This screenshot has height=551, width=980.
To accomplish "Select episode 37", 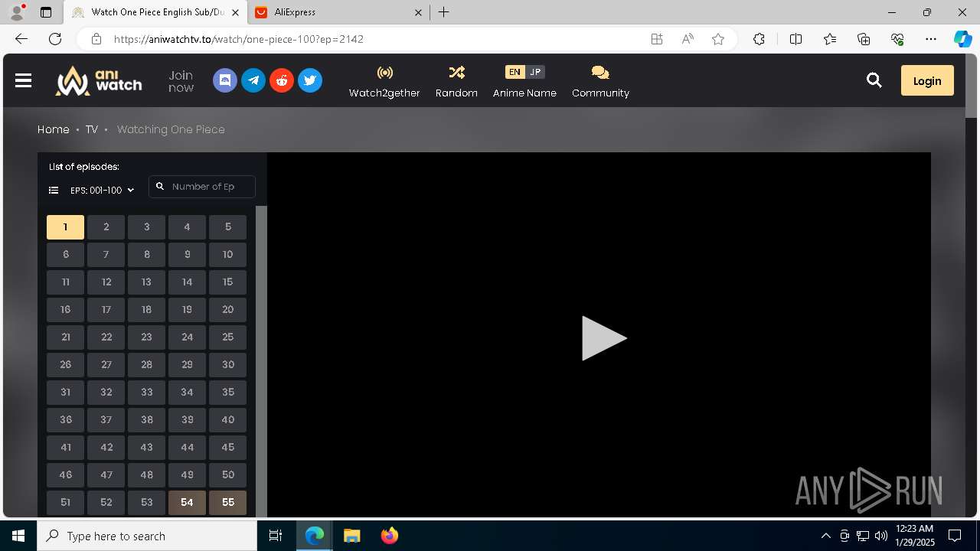I will 106,419.
